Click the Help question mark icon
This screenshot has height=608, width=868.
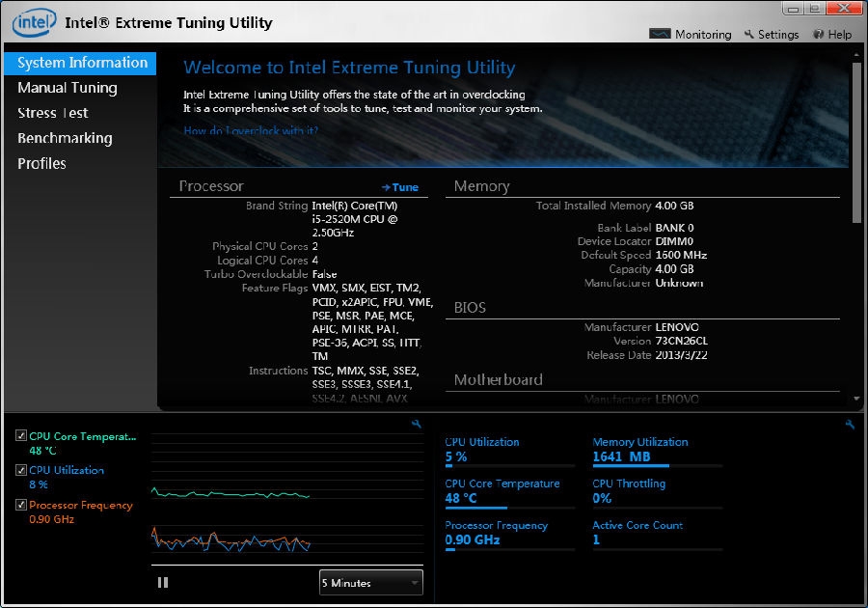point(818,35)
